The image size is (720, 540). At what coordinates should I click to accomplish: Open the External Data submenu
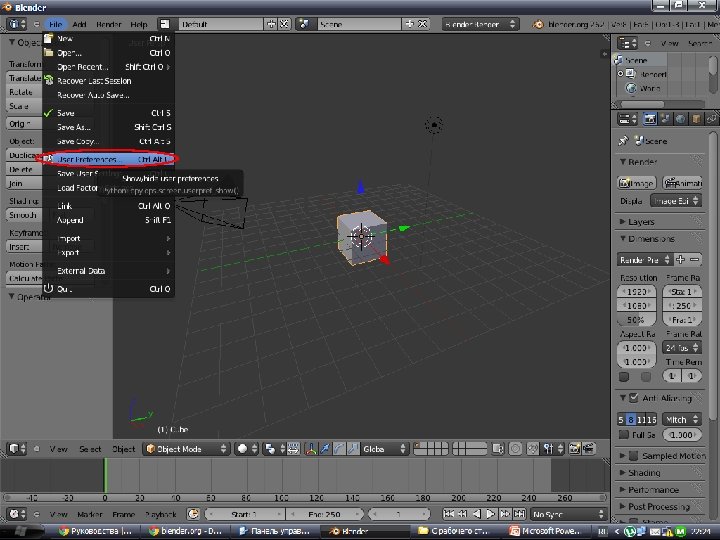pyautogui.click(x=108, y=271)
